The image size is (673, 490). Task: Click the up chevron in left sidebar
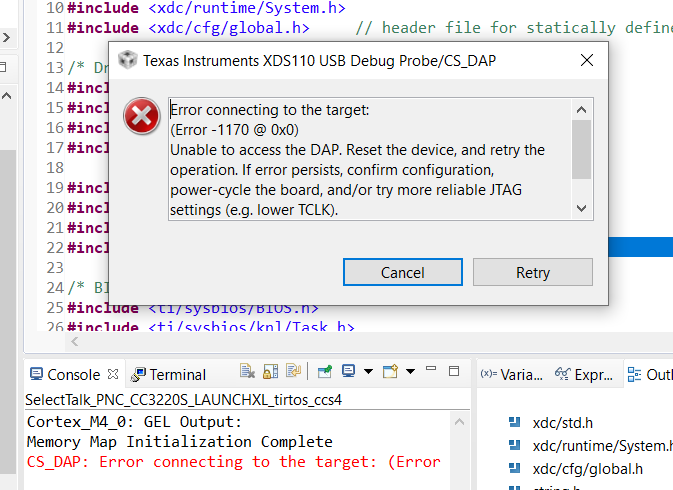(6, 96)
